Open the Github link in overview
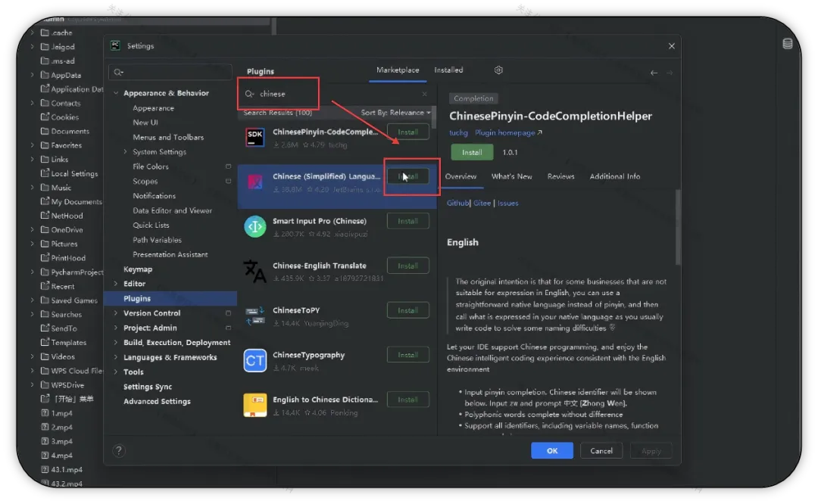818x504 pixels. pyautogui.click(x=457, y=204)
